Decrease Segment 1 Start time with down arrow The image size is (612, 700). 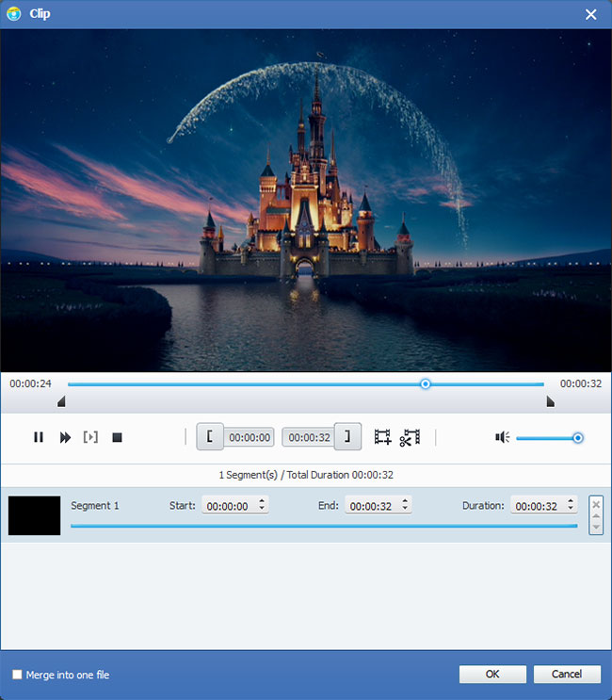point(262,509)
